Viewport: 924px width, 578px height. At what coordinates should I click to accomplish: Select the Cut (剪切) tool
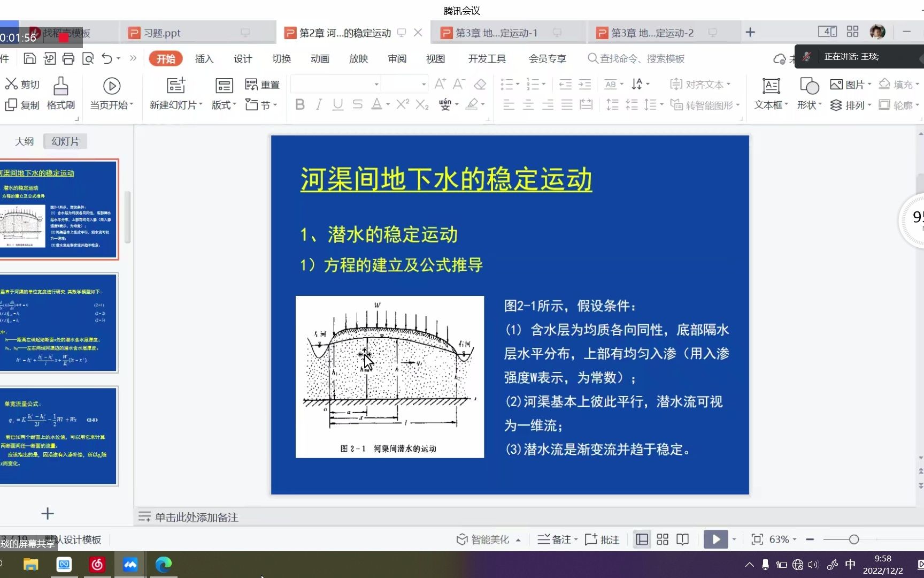22,84
